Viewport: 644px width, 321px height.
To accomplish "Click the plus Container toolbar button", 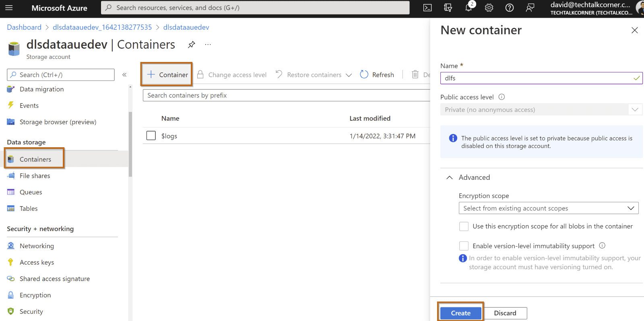I will point(167,74).
